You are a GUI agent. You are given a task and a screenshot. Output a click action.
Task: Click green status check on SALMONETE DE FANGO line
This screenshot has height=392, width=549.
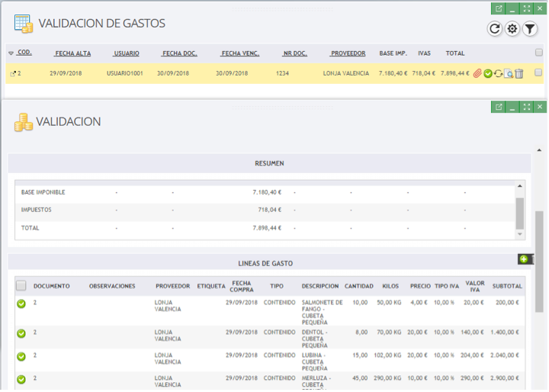coord(21,304)
